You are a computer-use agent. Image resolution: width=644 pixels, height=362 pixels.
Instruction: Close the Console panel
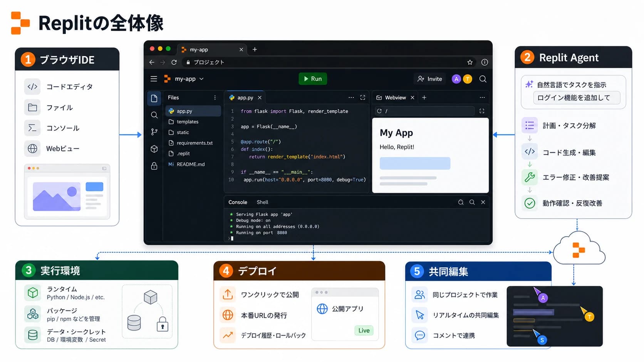click(x=483, y=202)
